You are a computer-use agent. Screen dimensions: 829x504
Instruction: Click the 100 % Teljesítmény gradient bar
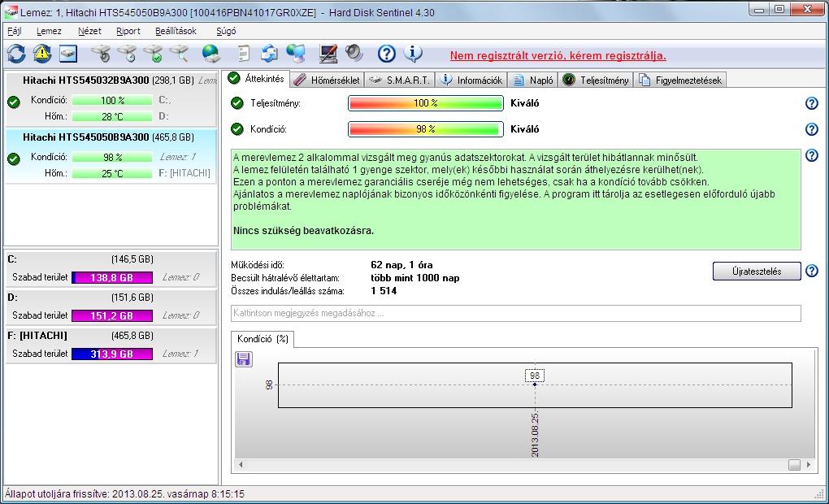[426, 103]
